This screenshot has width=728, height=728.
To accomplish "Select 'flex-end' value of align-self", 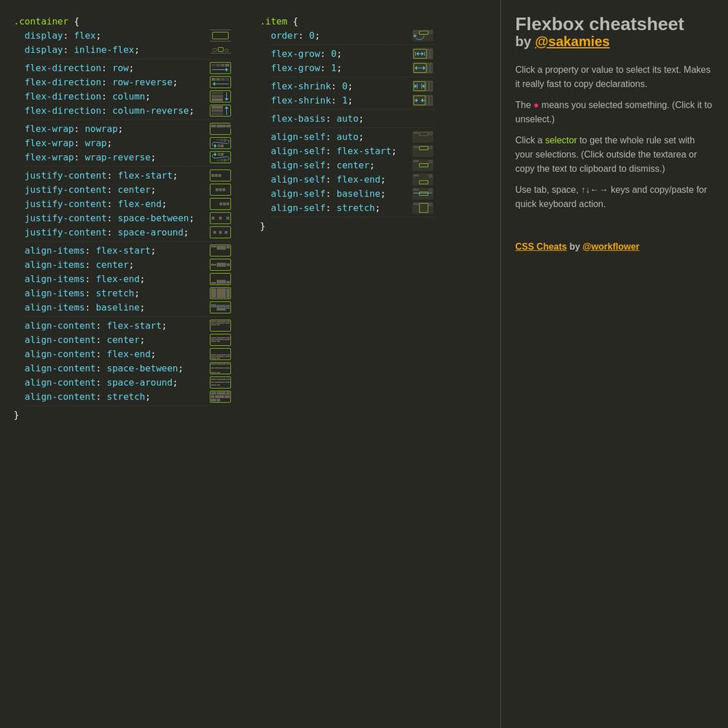I will click(358, 180).
